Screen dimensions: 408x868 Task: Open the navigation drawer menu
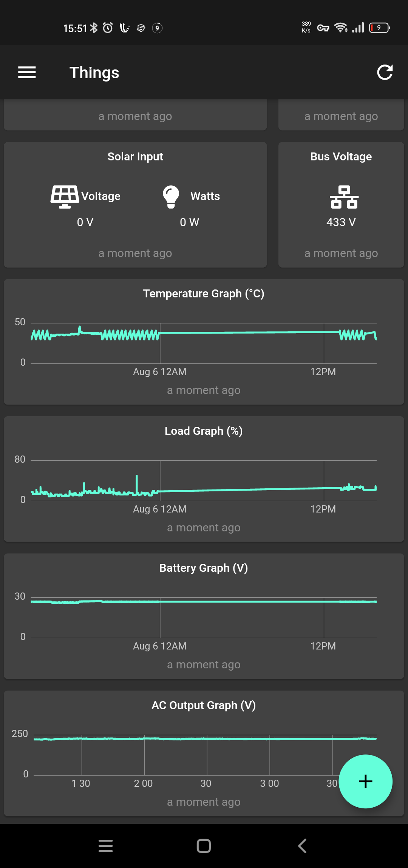point(26,72)
